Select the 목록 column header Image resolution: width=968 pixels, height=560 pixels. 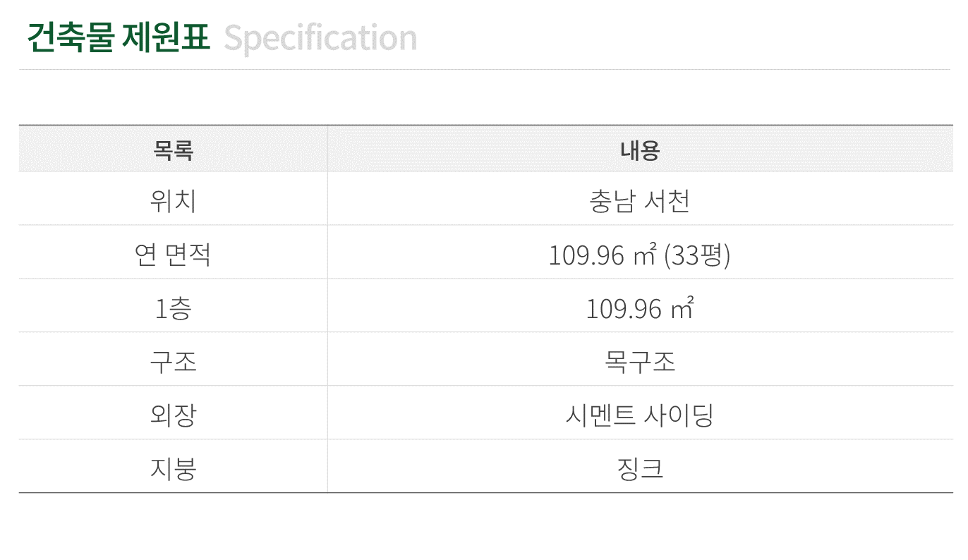tap(174, 150)
